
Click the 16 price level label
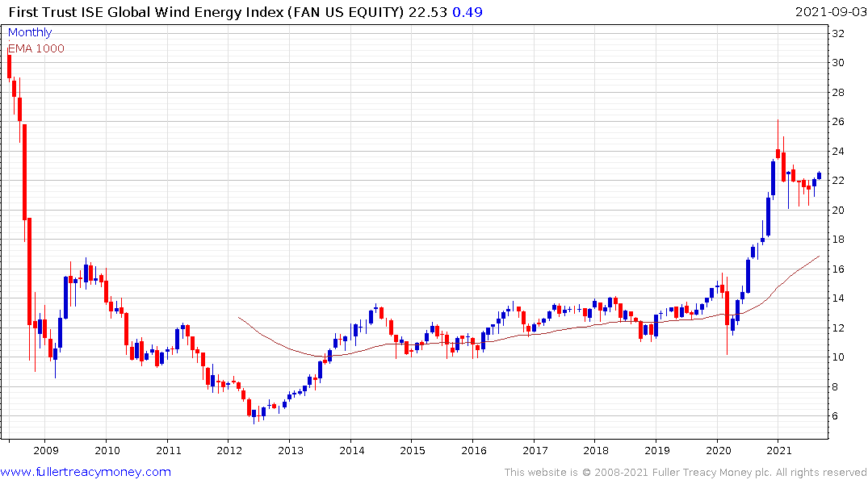838,269
